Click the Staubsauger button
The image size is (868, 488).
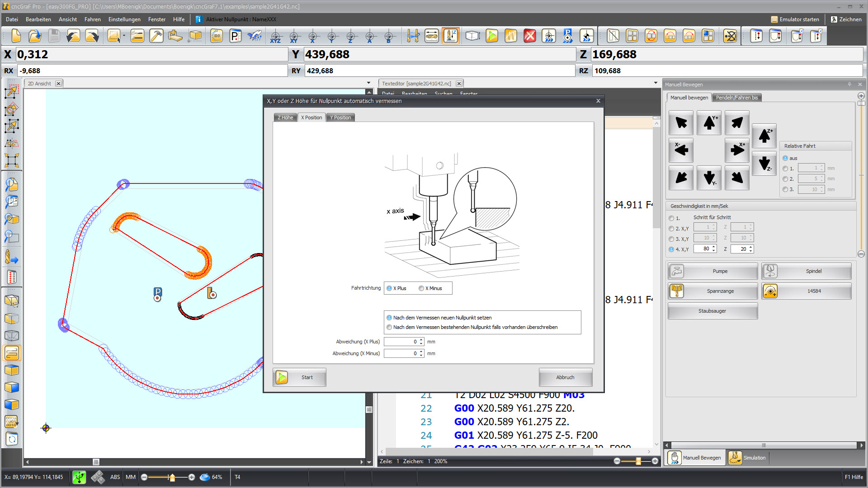[712, 311]
